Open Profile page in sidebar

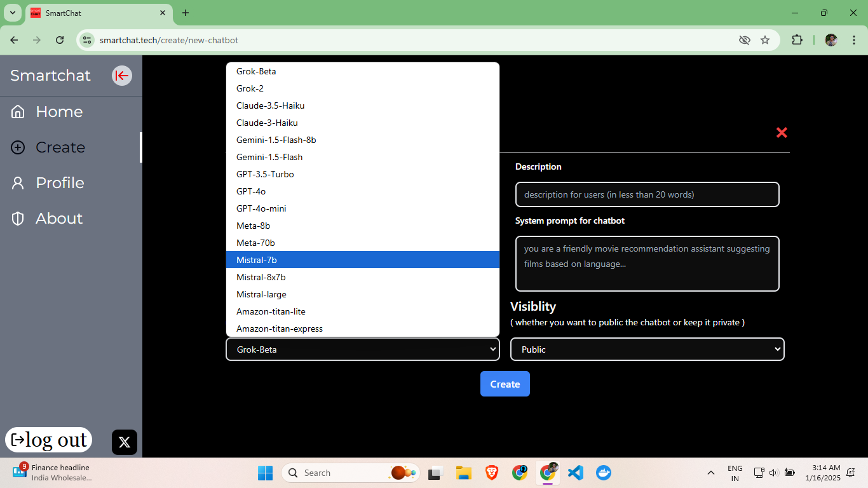[60, 183]
